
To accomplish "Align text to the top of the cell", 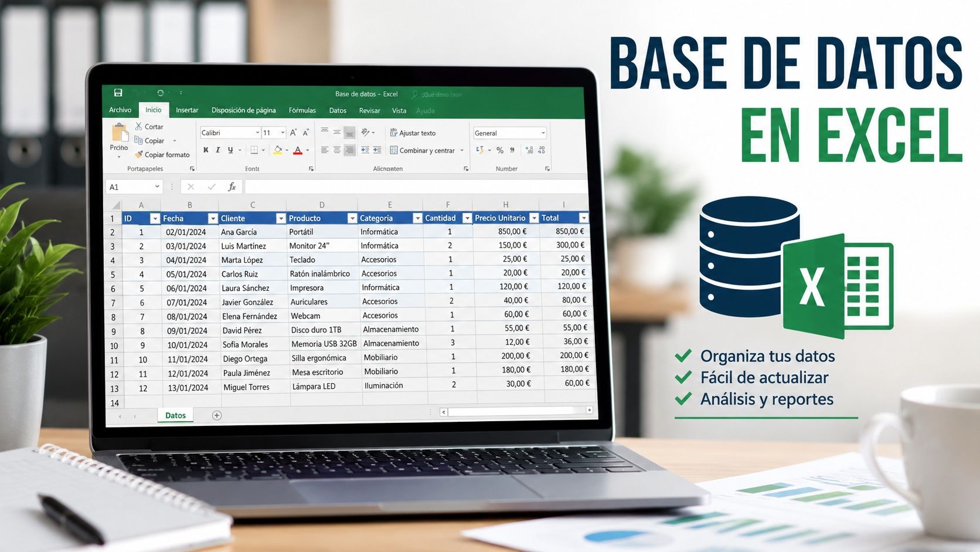I will (x=325, y=130).
